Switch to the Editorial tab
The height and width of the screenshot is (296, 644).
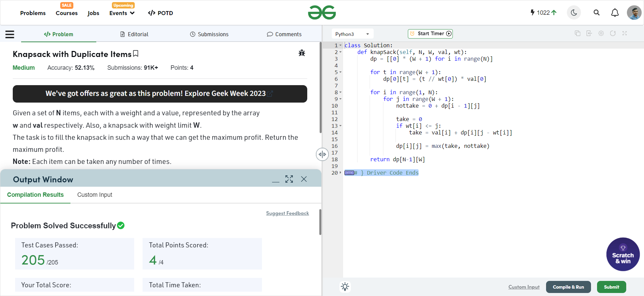coord(134,34)
